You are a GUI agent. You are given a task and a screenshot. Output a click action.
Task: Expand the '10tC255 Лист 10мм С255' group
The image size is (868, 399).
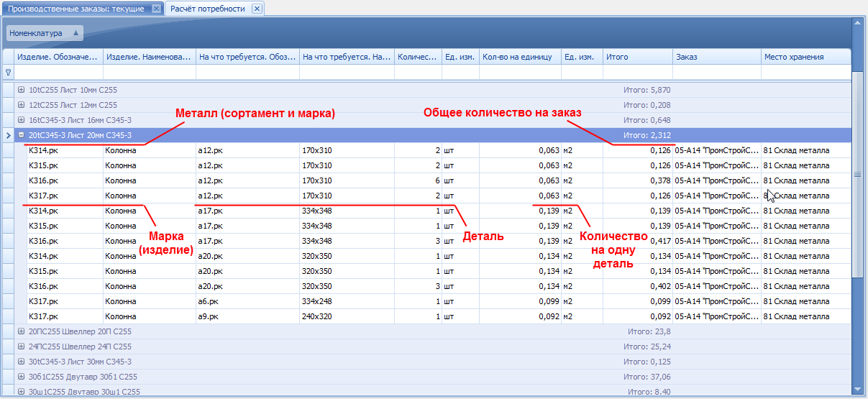[x=22, y=90]
